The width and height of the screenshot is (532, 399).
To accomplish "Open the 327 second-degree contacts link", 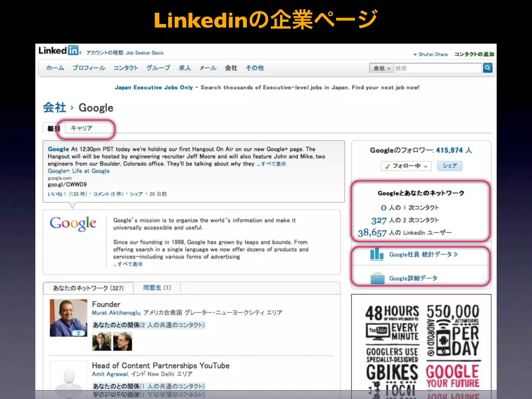I will (379, 221).
